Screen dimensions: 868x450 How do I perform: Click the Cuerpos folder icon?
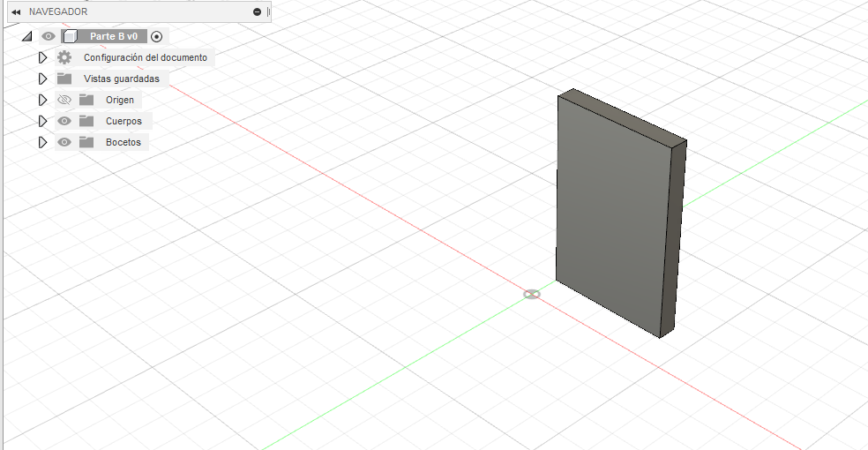[x=86, y=121]
